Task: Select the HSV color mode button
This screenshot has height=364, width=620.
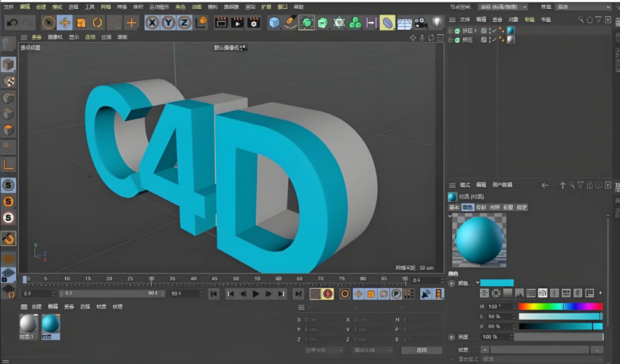Action: (543, 293)
